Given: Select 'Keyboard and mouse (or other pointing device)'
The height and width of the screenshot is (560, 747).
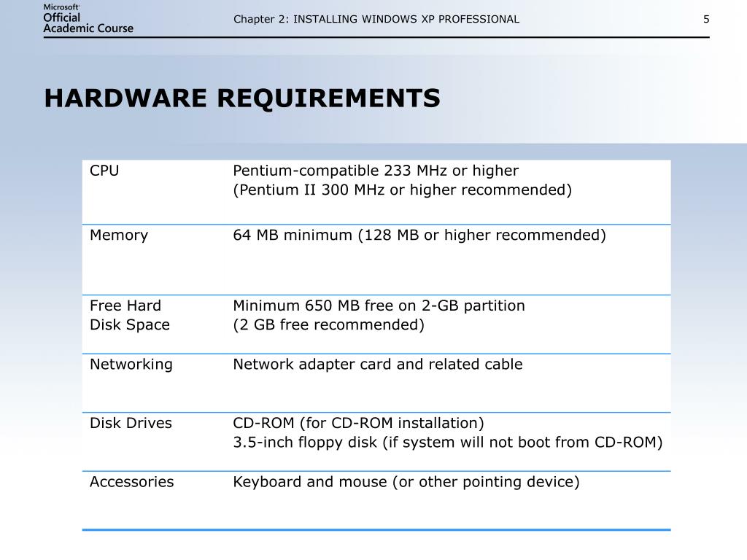Looking at the screenshot, I should pos(406,482).
